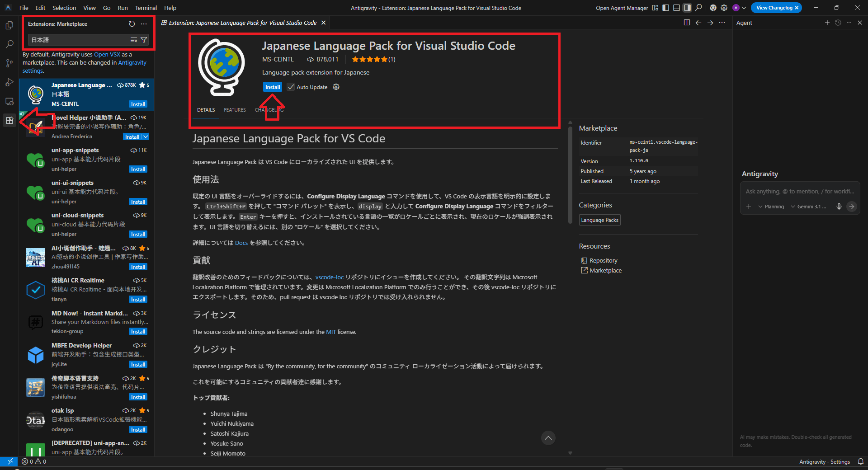Open Source Control from the activity bar

(x=9, y=63)
